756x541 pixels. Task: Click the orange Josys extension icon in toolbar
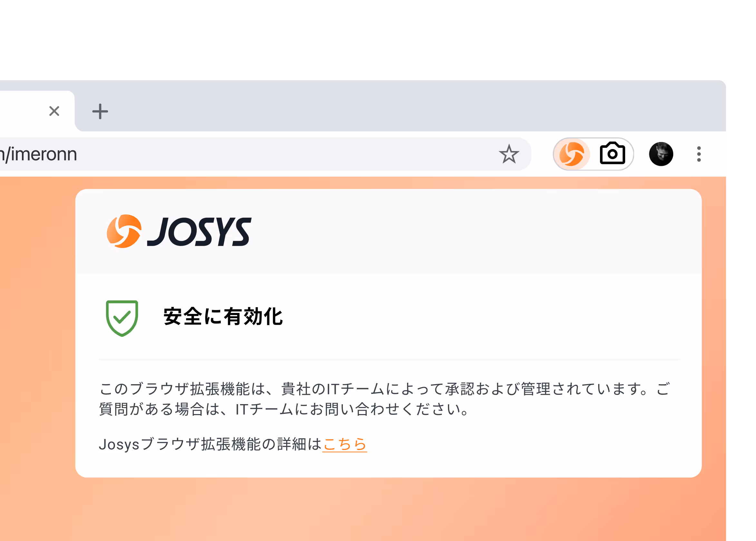571,154
